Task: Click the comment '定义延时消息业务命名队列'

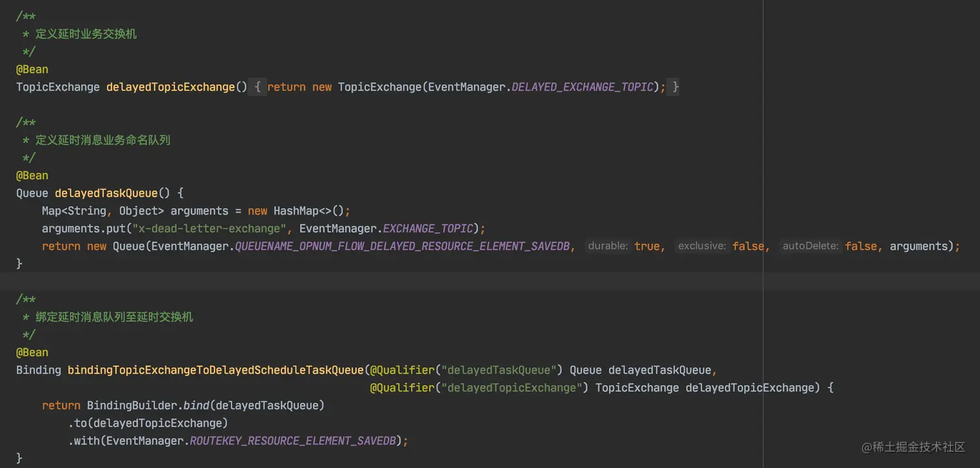Action: [x=103, y=140]
